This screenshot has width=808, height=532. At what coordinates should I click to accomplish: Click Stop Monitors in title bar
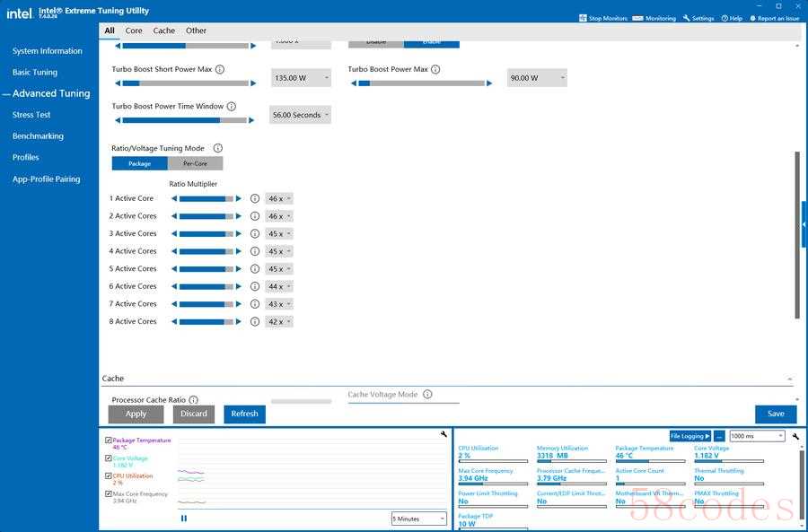(x=603, y=18)
